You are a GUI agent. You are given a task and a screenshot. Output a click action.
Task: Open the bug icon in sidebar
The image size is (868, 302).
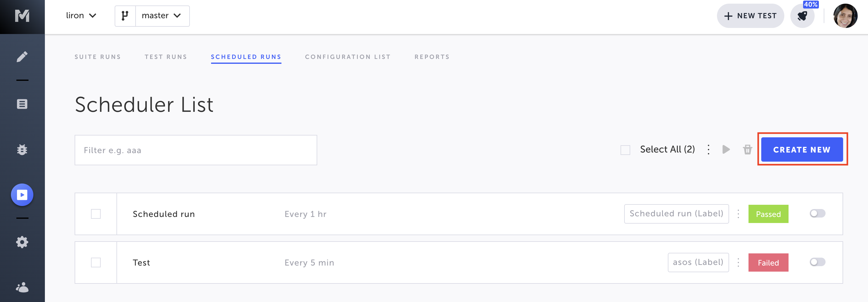[x=22, y=149]
